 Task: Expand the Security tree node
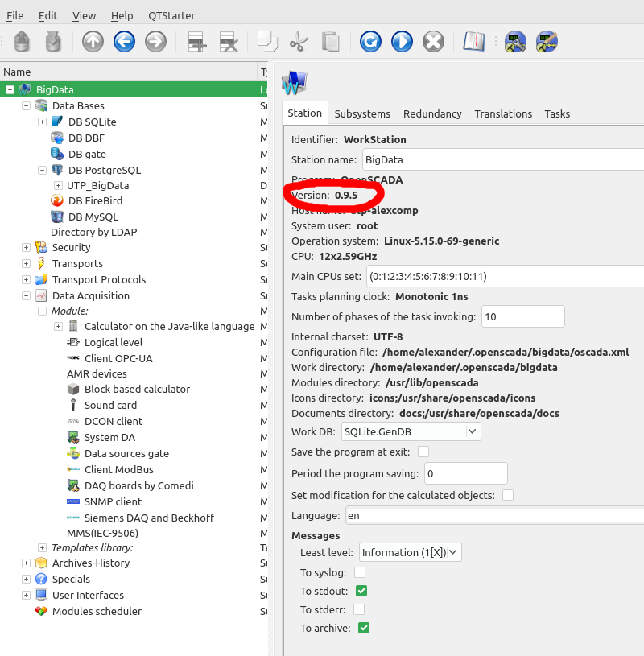pyautogui.click(x=26, y=248)
